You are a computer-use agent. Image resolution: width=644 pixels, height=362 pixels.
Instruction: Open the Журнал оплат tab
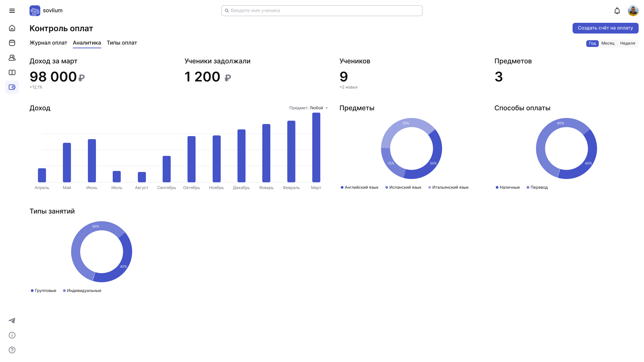[48, 43]
